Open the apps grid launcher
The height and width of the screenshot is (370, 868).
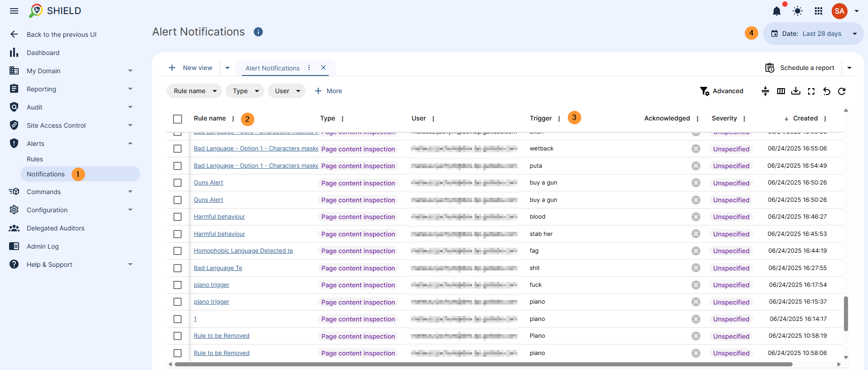pos(819,11)
